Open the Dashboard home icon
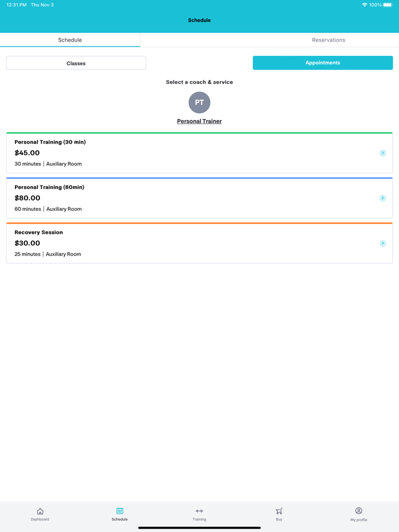Image resolution: width=399 pixels, height=532 pixels. (x=40, y=511)
